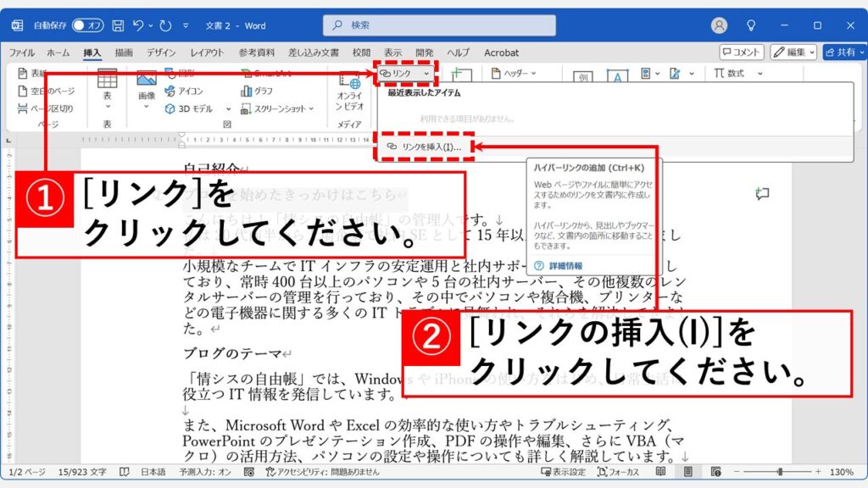Click the comment icon in the document margin
Screen dimensions: 868x488
(762, 193)
